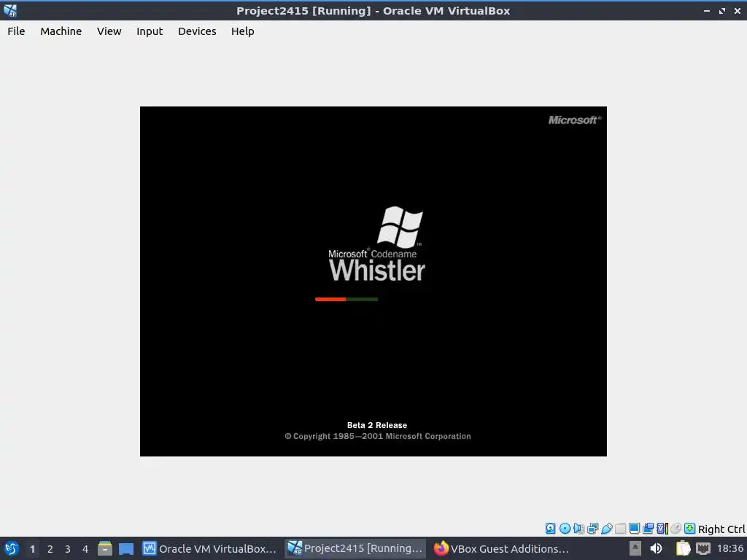747x560 pixels.
Task: Open the Input menu
Action: tap(150, 31)
